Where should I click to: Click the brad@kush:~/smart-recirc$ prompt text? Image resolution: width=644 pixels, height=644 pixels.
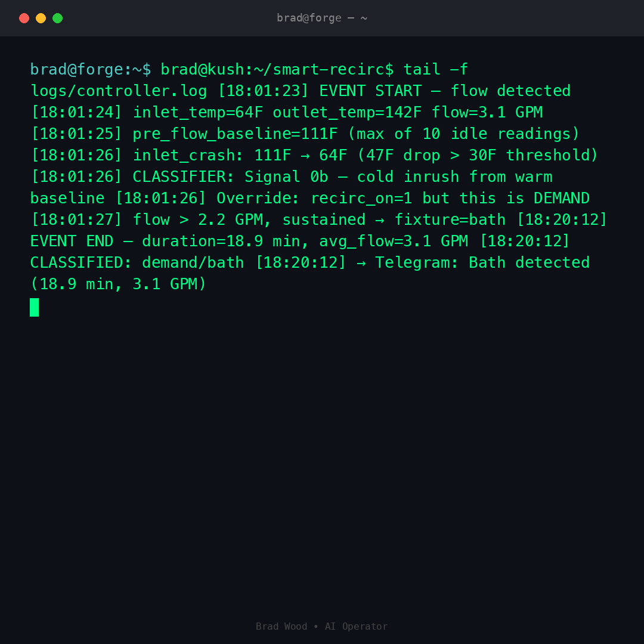pyautogui.click(x=277, y=69)
